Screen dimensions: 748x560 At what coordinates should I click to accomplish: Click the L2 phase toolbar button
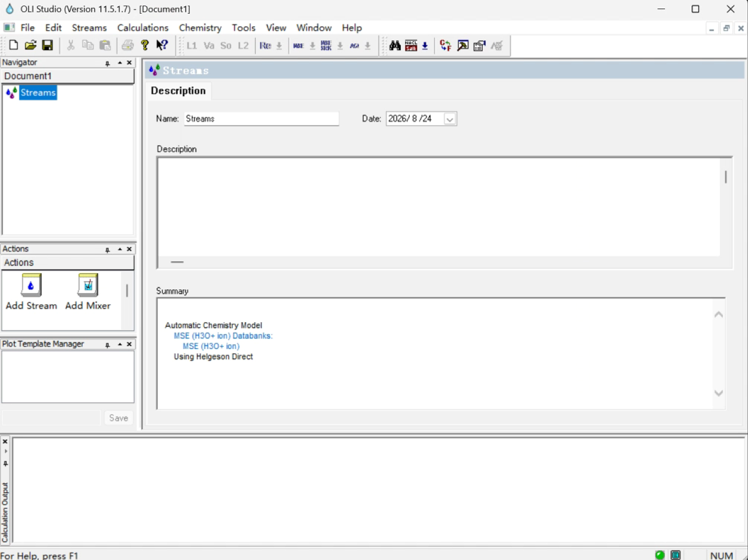click(243, 46)
